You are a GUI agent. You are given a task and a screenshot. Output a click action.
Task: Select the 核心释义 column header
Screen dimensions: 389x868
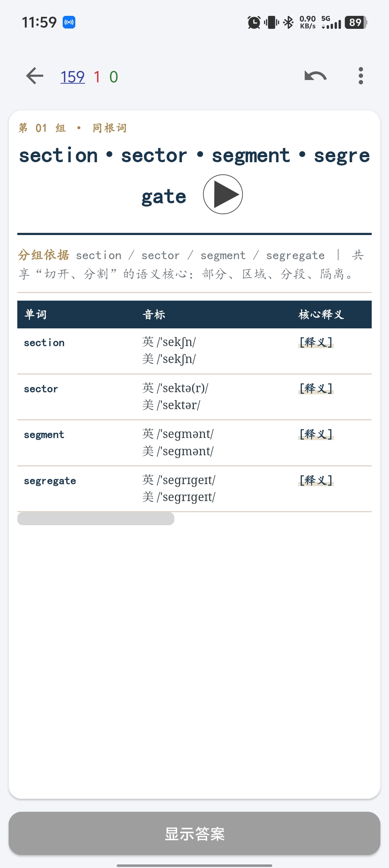[321, 314]
